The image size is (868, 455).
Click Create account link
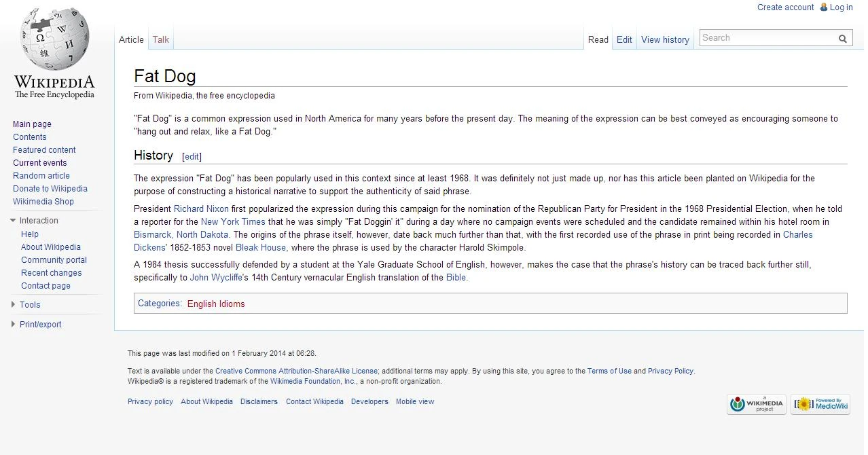coord(786,7)
